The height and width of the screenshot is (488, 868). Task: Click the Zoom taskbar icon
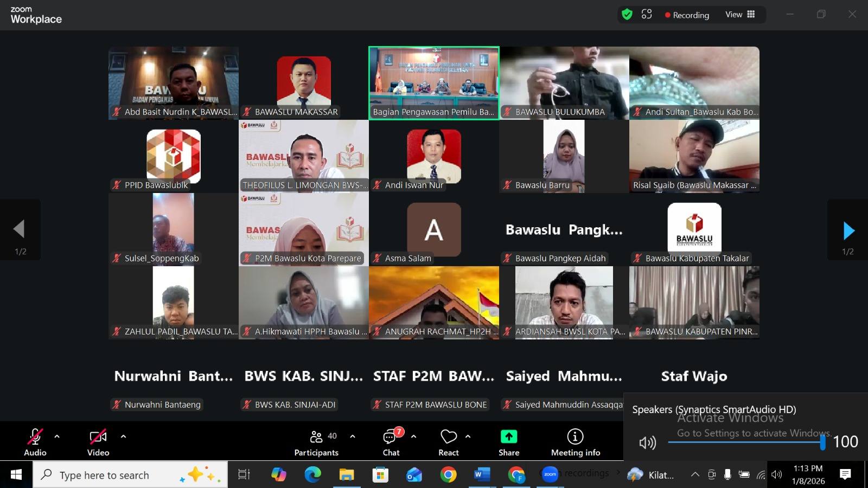(x=550, y=475)
